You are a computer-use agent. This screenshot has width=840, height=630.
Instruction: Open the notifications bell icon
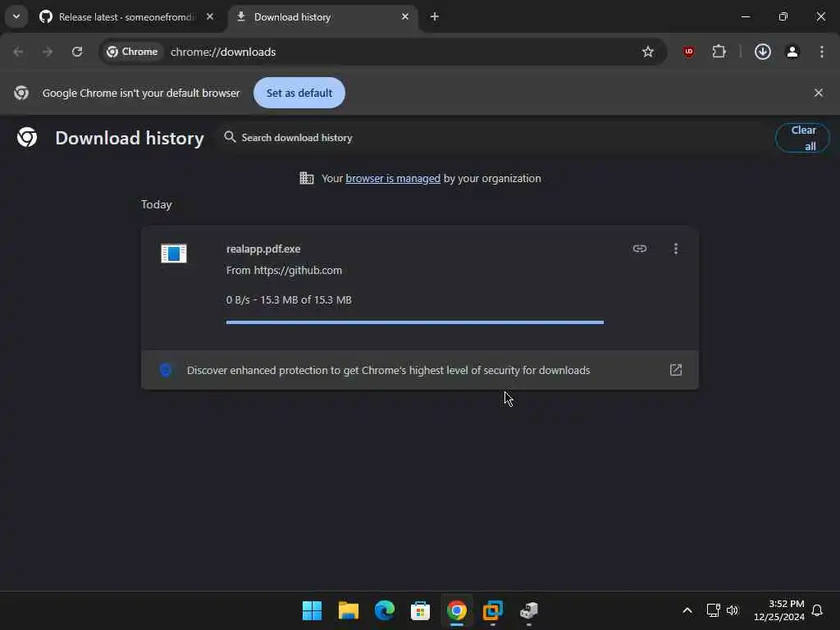click(x=817, y=610)
